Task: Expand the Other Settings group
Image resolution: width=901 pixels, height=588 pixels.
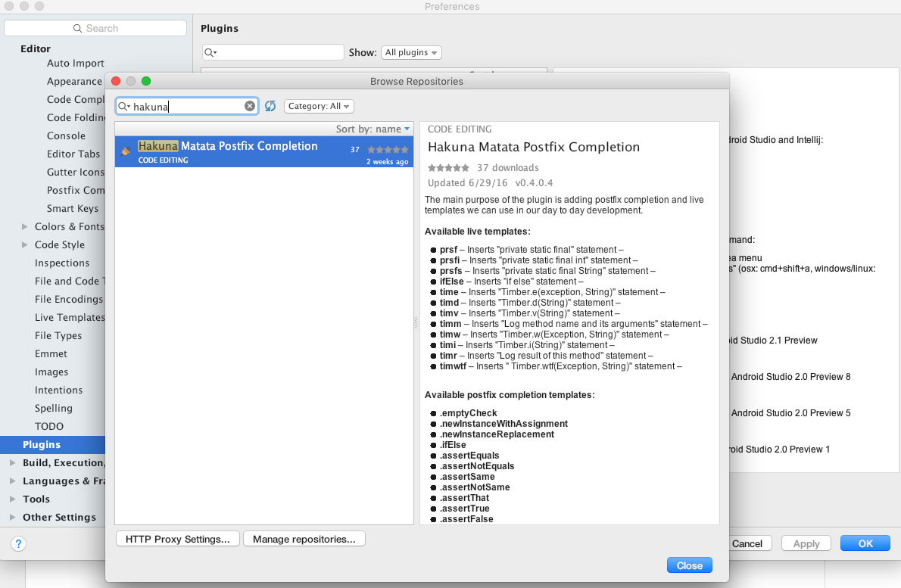Action: (13, 518)
